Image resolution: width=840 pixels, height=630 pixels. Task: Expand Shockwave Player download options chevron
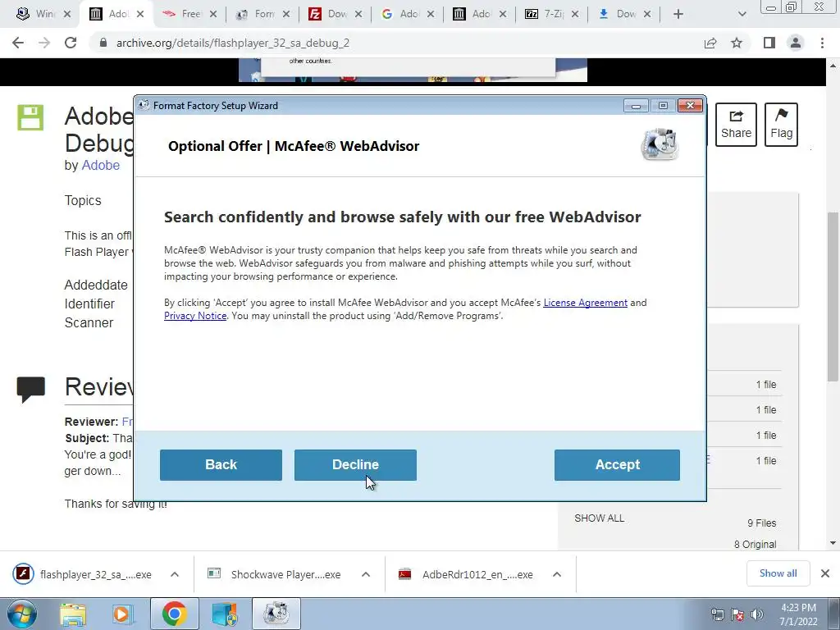click(x=366, y=574)
